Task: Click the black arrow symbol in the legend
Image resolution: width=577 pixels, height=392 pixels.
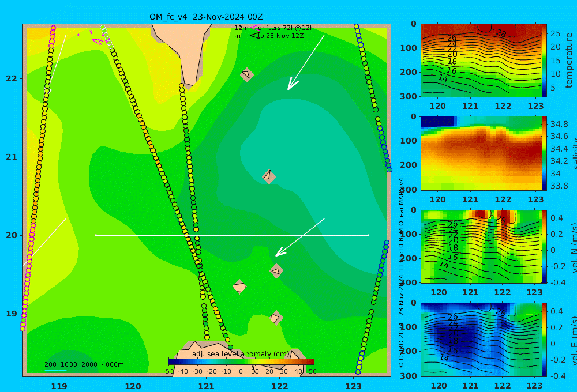Action: pyautogui.click(x=254, y=36)
